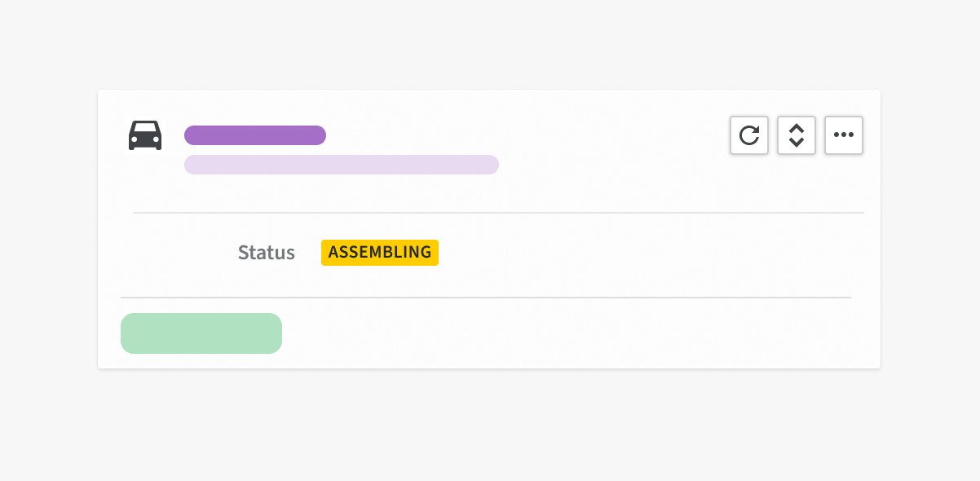Click the upward chevron in the expand button
The image size is (980, 481).
797,128
